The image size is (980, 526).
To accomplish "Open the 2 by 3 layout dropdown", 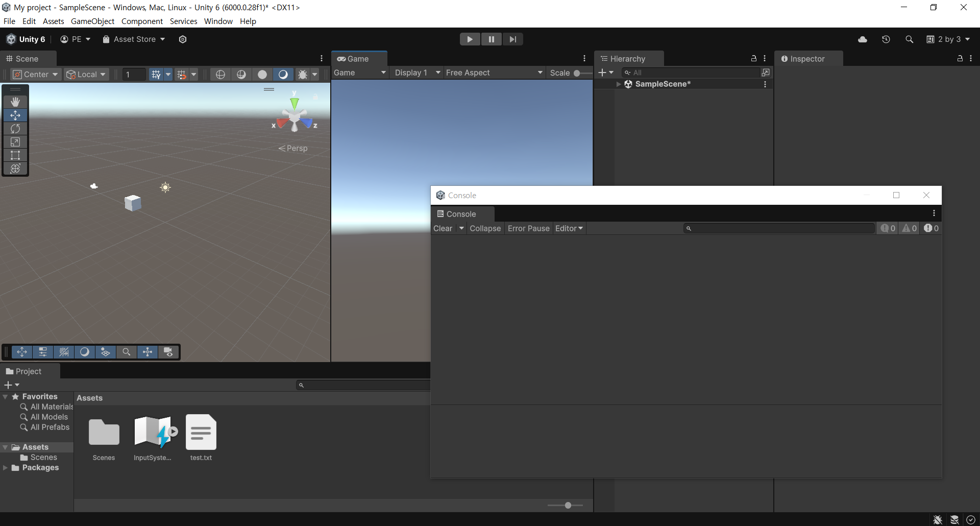I will tap(948, 39).
